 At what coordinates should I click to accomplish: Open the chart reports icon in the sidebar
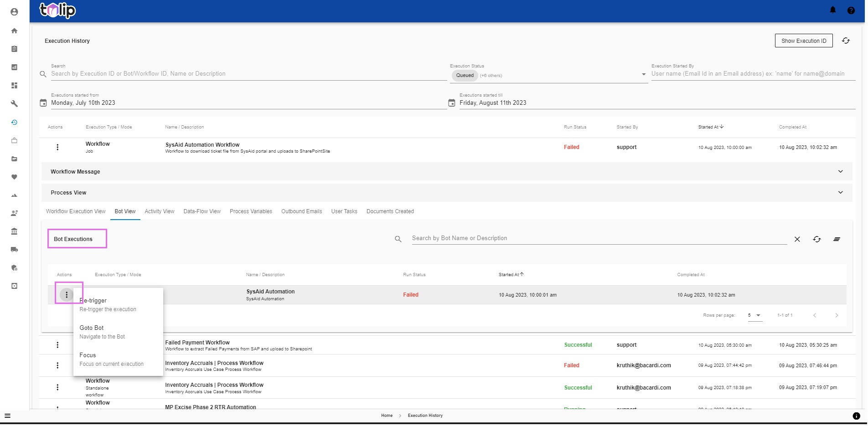coord(14,67)
